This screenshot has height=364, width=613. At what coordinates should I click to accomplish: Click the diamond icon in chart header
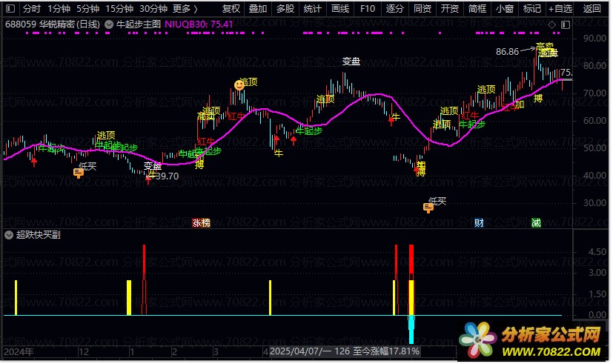pyautogui.click(x=551, y=24)
